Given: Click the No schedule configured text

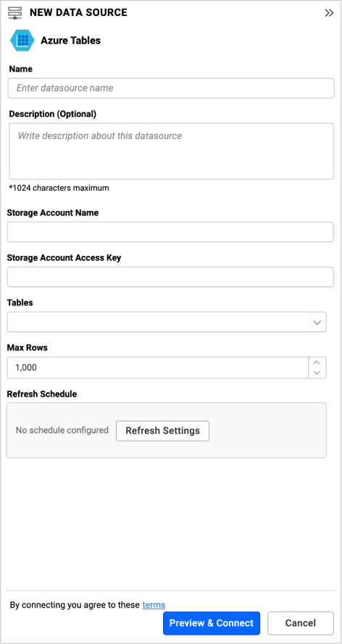Looking at the screenshot, I should [x=62, y=430].
